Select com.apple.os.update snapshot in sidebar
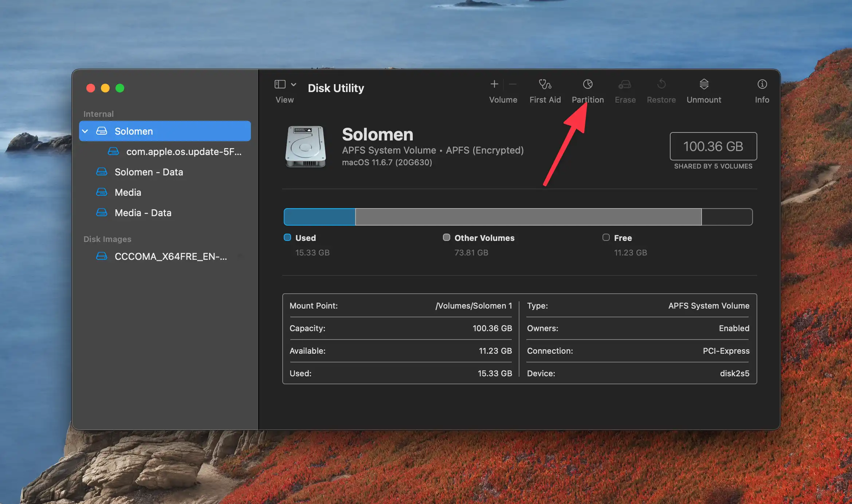This screenshot has width=852, height=504. coord(165,151)
